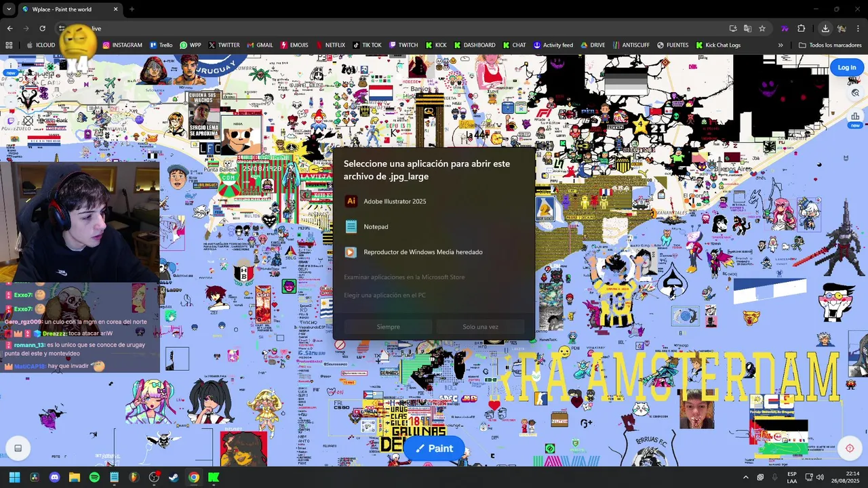The height and width of the screenshot is (488, 868).
Task: Pick Reproductor de Windows Media heredado
Action: click(x=433, y=252)
